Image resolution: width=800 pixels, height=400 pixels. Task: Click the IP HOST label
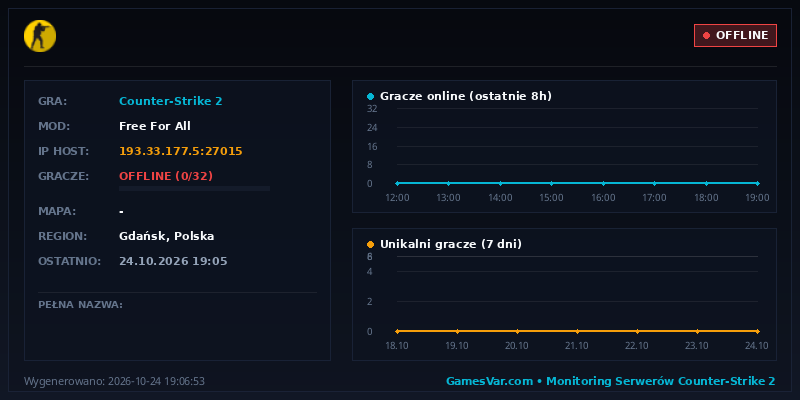64,151
